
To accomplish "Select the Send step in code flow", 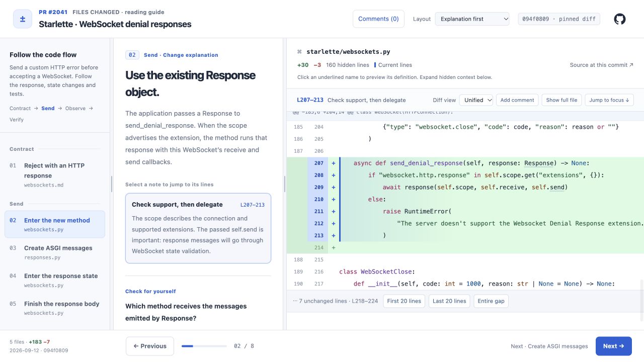I will 48,109.
